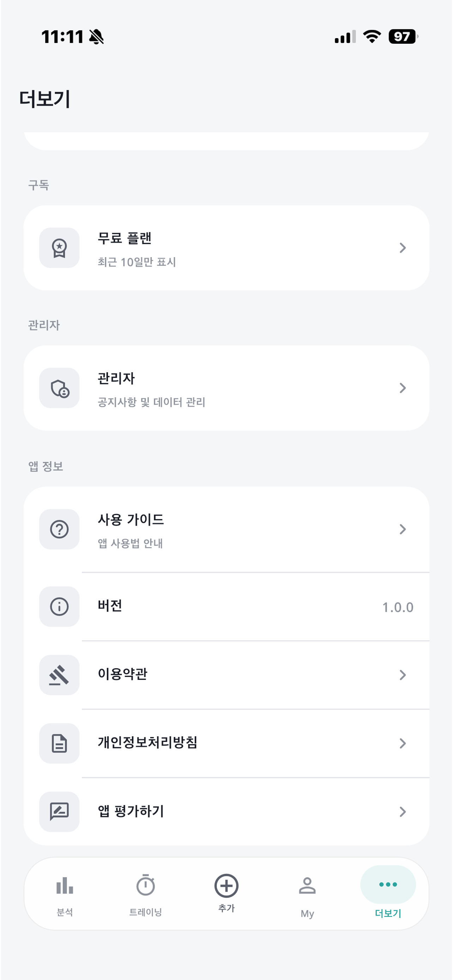Image resolution: width=453 pixels, height=980 pixels.
Task: Open 무료 플랜 via its chevron
Action: [x=403, y=248]
